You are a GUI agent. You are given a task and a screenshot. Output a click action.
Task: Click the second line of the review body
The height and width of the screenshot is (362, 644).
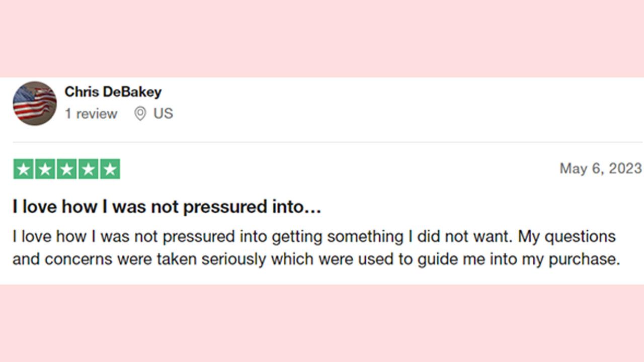(x=316, y=259)
